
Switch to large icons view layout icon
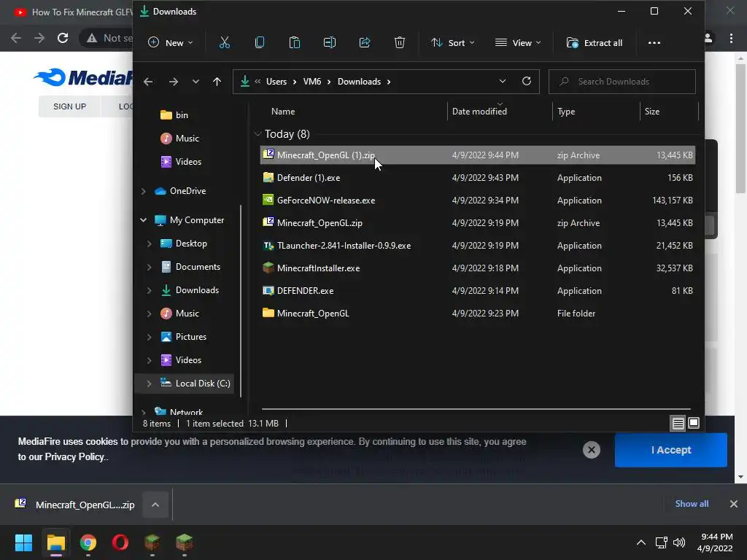click(x=694, y=423)
